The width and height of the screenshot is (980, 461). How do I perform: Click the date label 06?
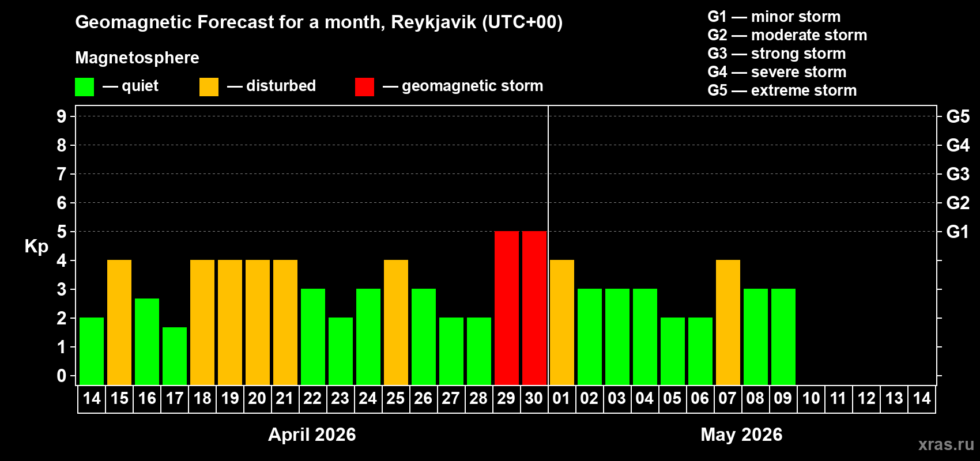(x=700, y=398)
